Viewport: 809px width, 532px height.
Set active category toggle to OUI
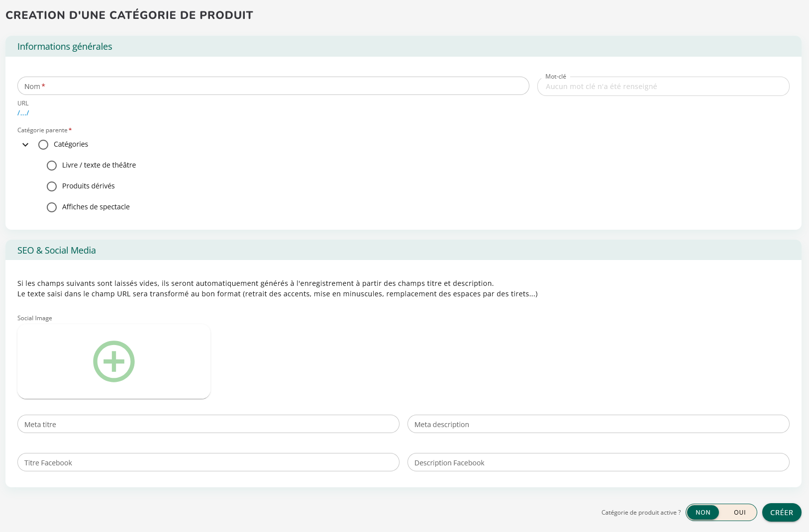(739, 513)
